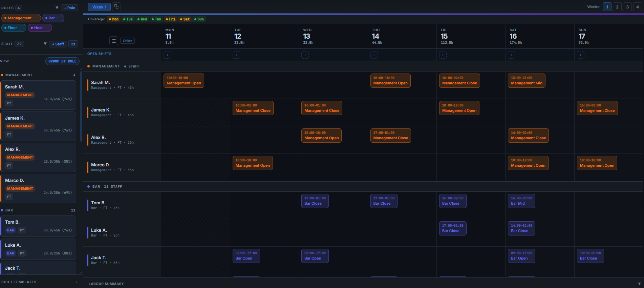This screenshot has width=644, height=288.
Task: Select the Friday 15 column header
Action: coord(471,36)
